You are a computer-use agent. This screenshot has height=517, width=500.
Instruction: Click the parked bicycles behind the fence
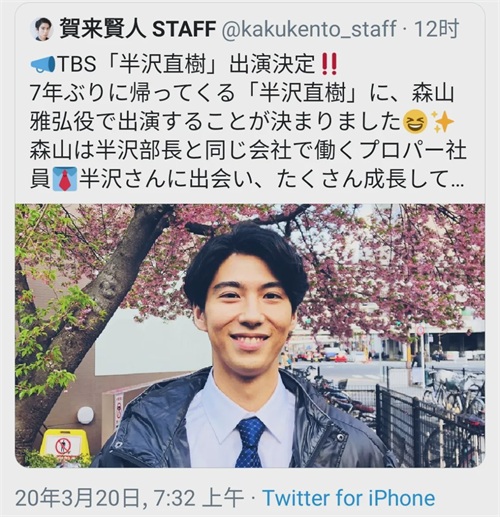[453, 393]
